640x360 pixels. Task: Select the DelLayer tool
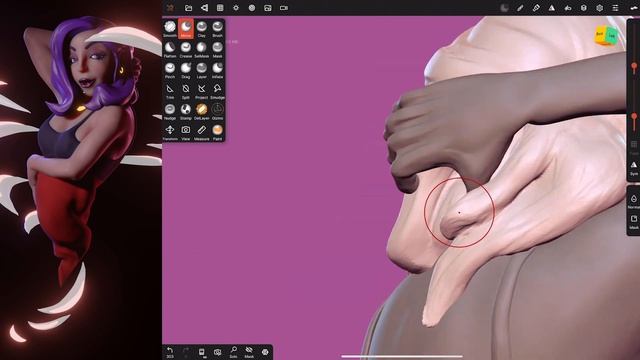click(x=202, y=111)
